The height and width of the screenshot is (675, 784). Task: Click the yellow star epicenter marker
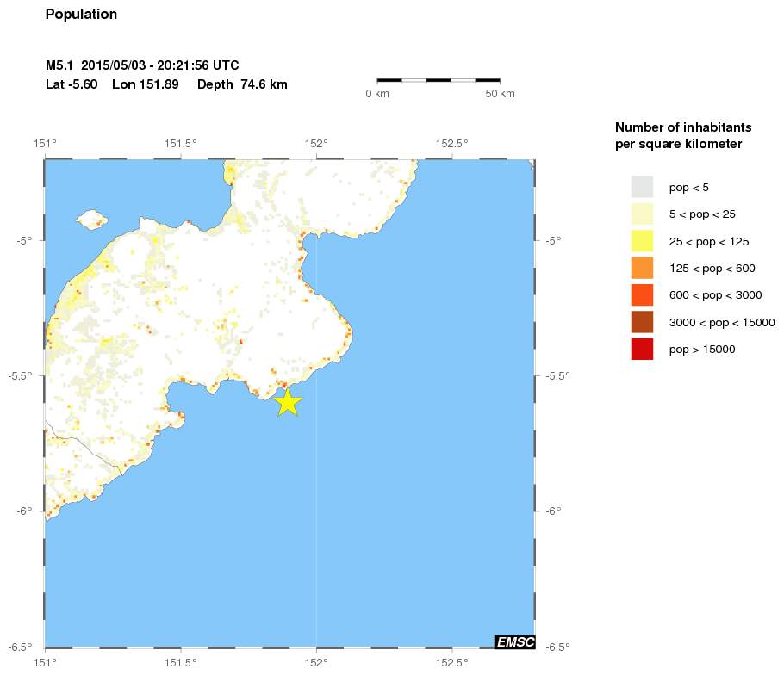coord(288,402)
